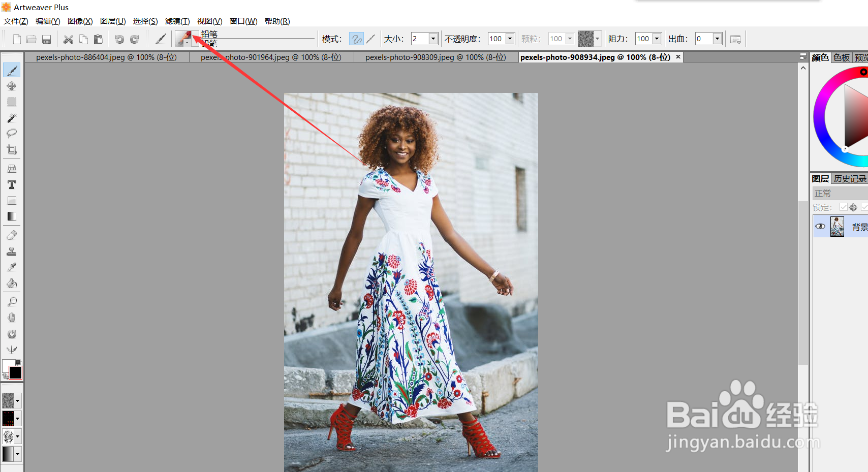Viewport: 868px width, 472px height.
Task: Select the Hand pan tool
Action: coord(12,318)
